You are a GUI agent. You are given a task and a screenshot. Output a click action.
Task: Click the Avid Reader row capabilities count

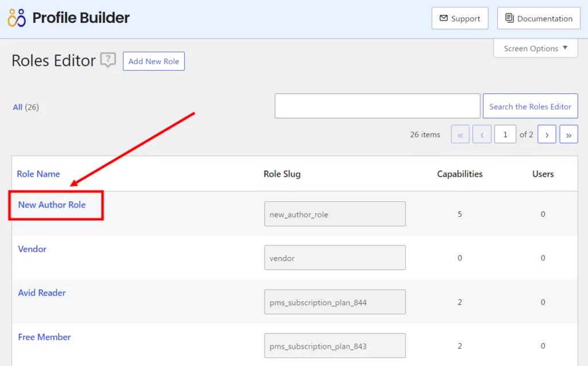click(x=460, y=302)
